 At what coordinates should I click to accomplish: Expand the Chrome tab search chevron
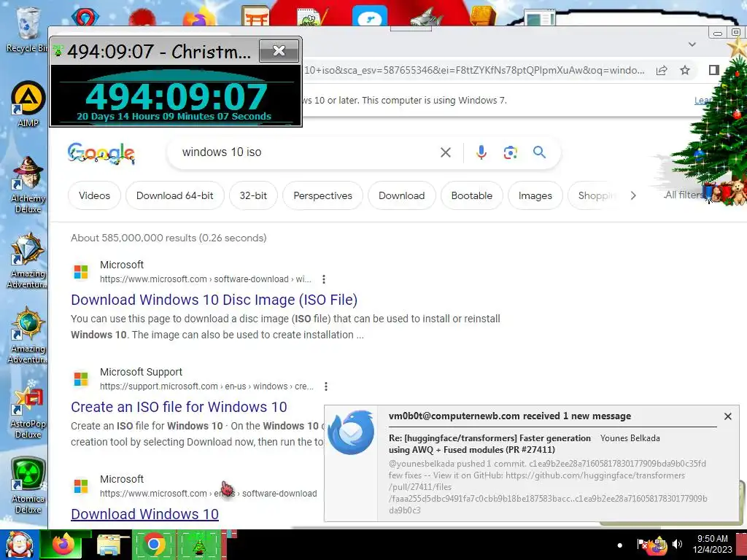[692, 44]
